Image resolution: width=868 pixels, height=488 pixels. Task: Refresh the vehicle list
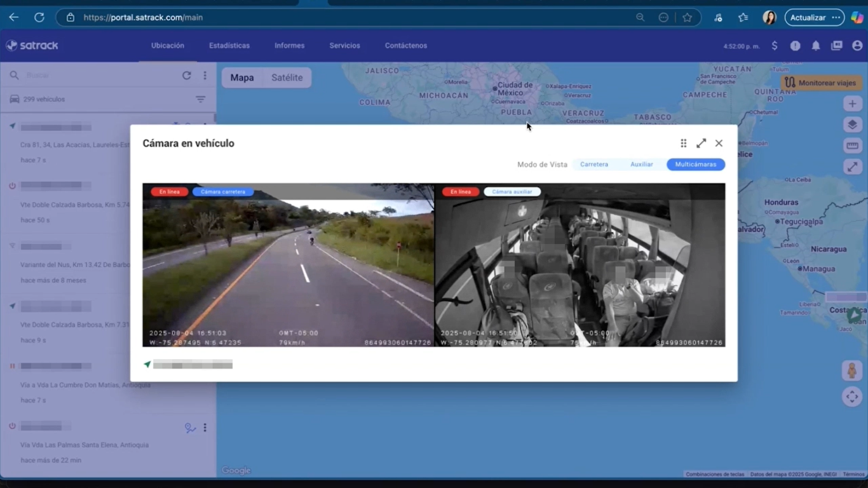pyautogui.click(x=187, y=76)
